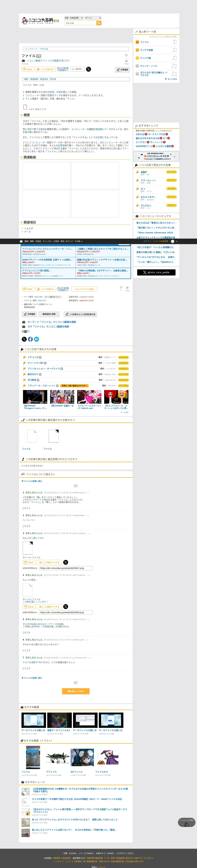This screenshot has height=868, width=197.
Task: Click the ニコニコニコニコ文化部 banner
Action: 156,156
